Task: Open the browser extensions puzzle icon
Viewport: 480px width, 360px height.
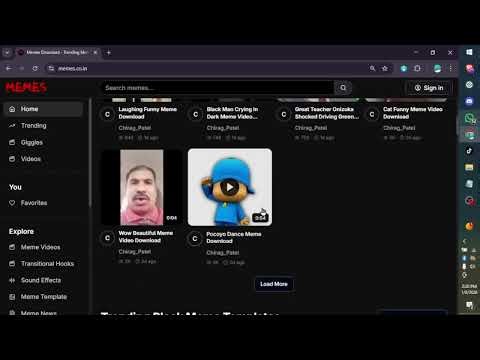Action: 417,68
